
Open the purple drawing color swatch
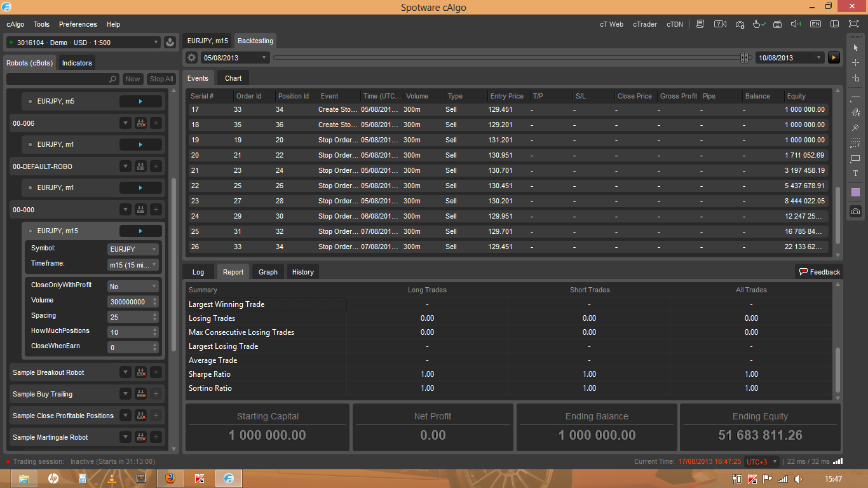[855, 193]
